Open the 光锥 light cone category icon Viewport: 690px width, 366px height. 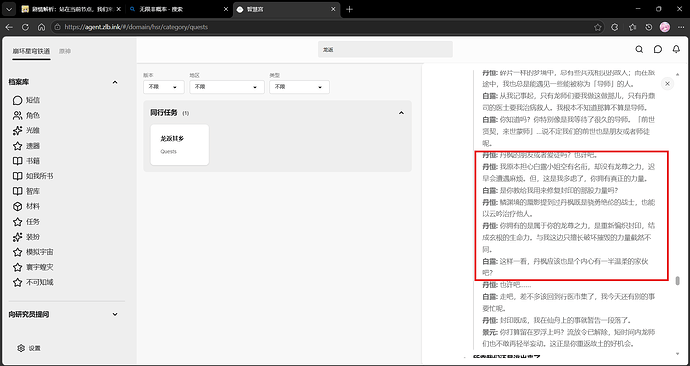(x=17, y=131)
